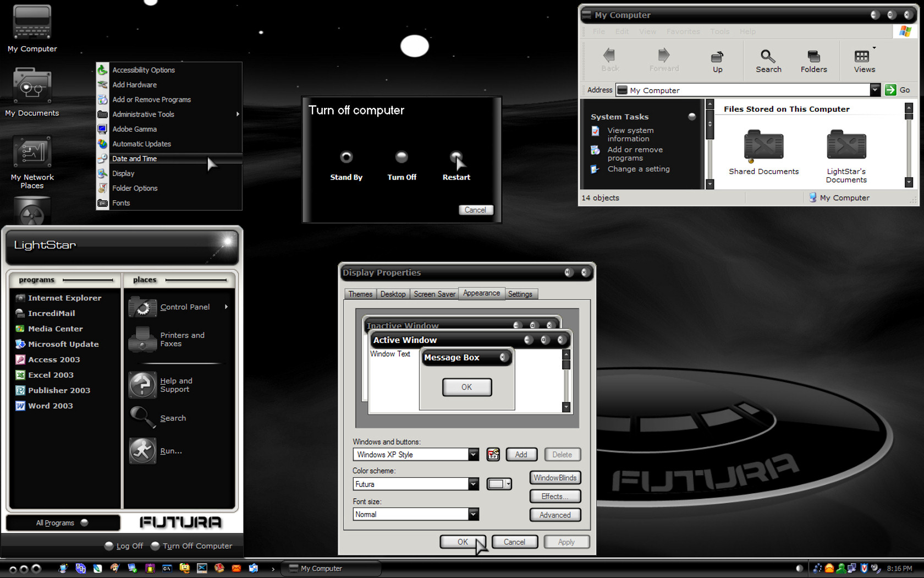Open Windows and buttons dropdown
Image resolution: width=924 pixels, height=578 pixels.
point(473,455)
